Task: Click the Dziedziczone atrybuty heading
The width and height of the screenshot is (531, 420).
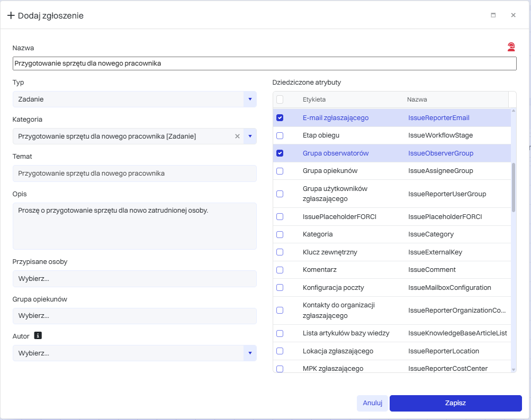Action: click(x=307, y=82)
